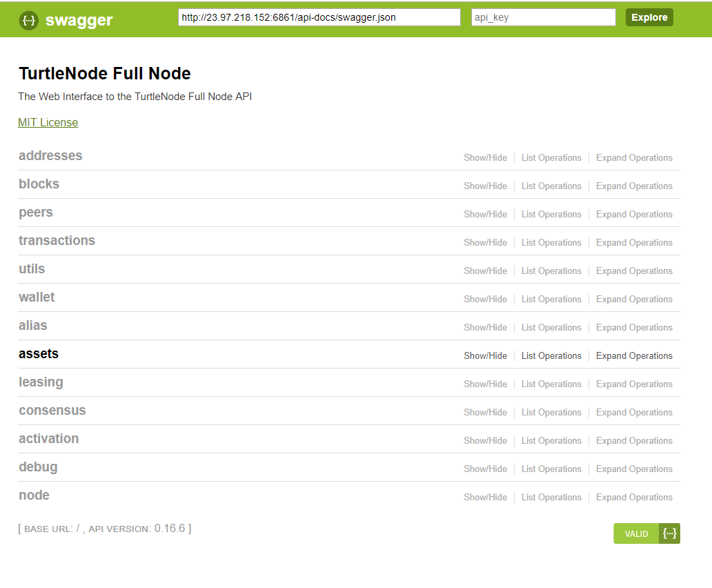The width and height of the screenshot is (712, 588).
Task: Expand the utils section heading
Action: (32, 268)
